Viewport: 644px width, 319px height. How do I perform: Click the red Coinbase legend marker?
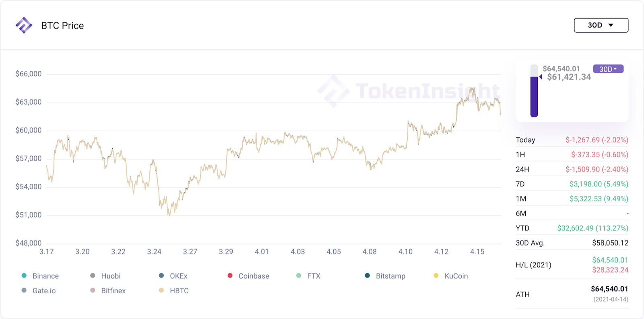click(x=230, y=275)
